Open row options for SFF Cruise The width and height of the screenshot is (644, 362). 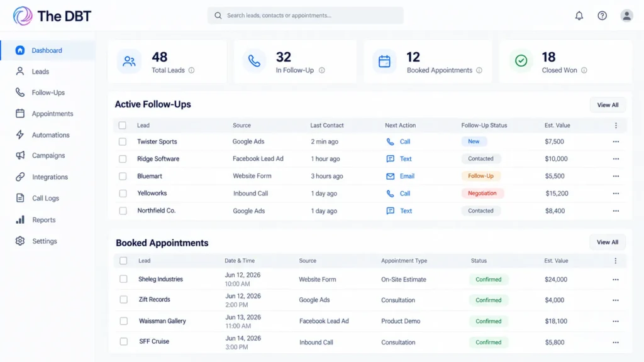coord(615,343)
